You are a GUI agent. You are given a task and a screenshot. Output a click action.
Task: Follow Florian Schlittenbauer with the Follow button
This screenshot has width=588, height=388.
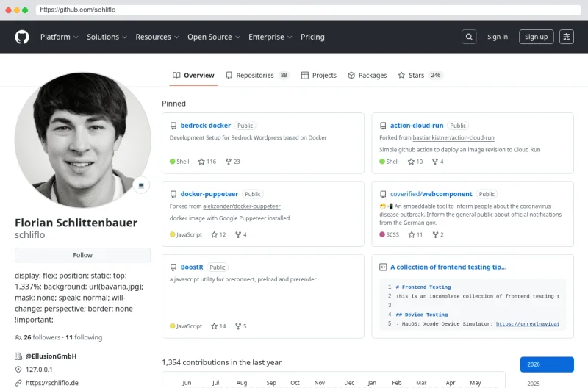[x=82, y=255]
